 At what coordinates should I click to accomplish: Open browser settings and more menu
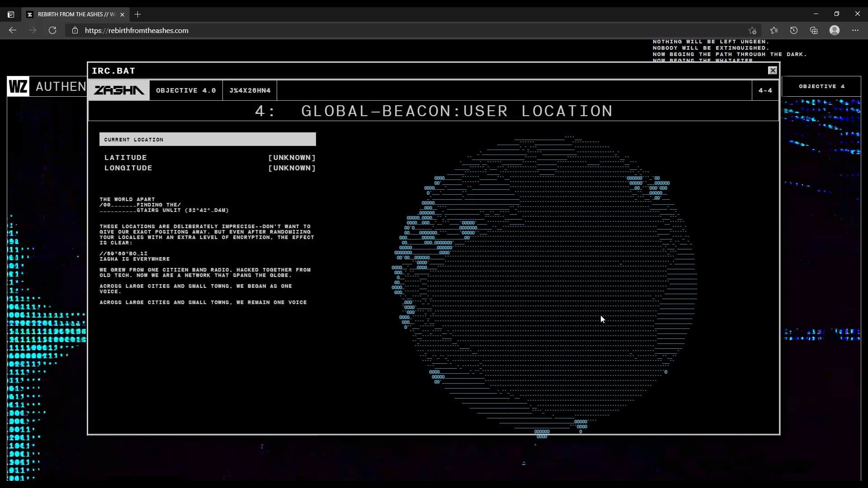[855, 30]
